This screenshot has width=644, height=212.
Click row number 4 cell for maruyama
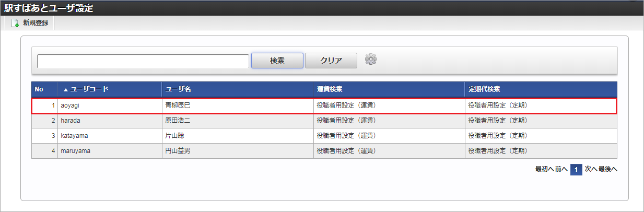coord(44,151)
